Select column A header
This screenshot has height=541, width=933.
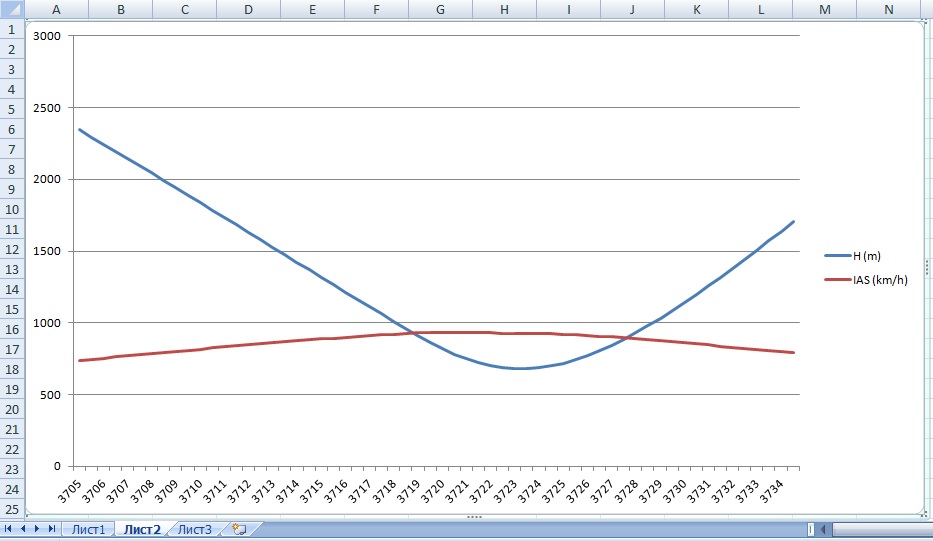coord(56,10)
